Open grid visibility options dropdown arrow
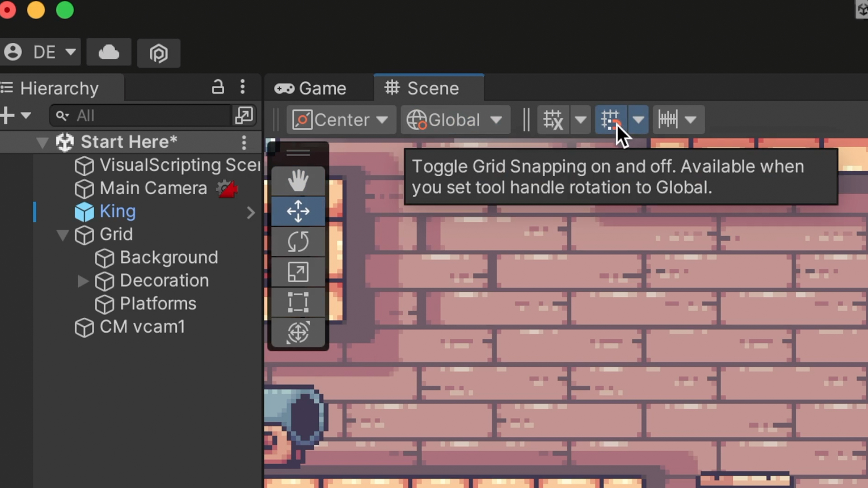 pyautogui.click(x=581, y=120)
